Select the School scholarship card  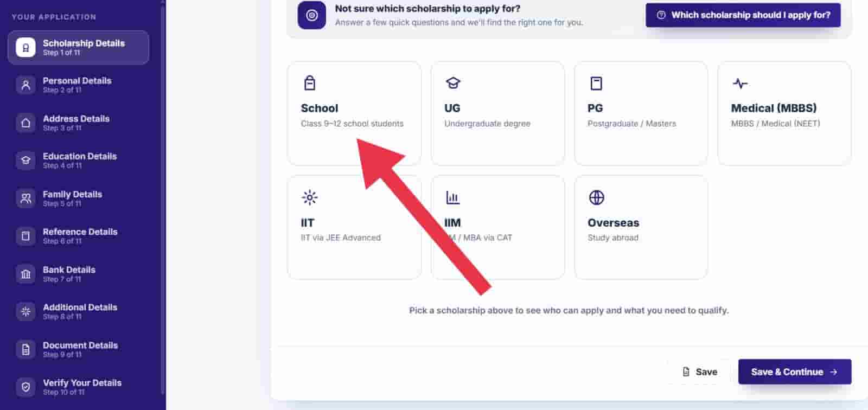click(x=354, y=113)
